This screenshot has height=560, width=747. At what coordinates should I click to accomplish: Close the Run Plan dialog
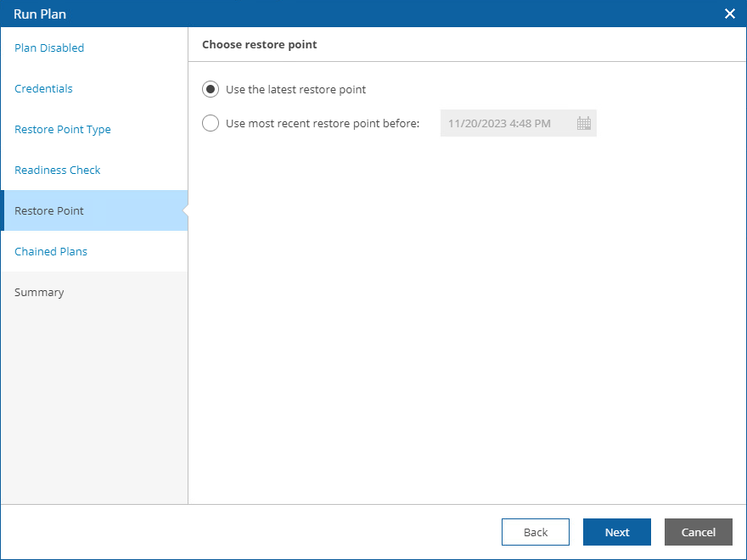729,14
